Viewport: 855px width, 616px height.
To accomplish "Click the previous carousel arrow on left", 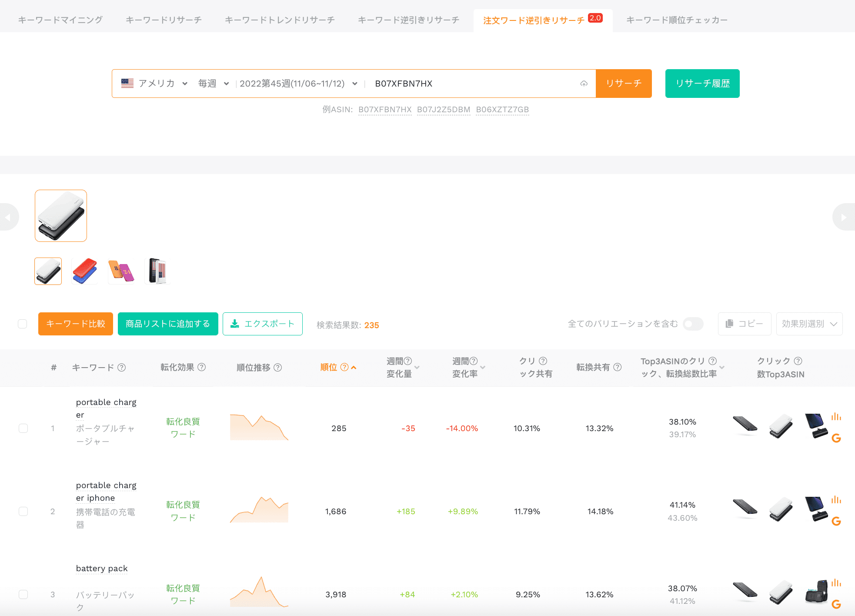I will (x=8, y=217).
